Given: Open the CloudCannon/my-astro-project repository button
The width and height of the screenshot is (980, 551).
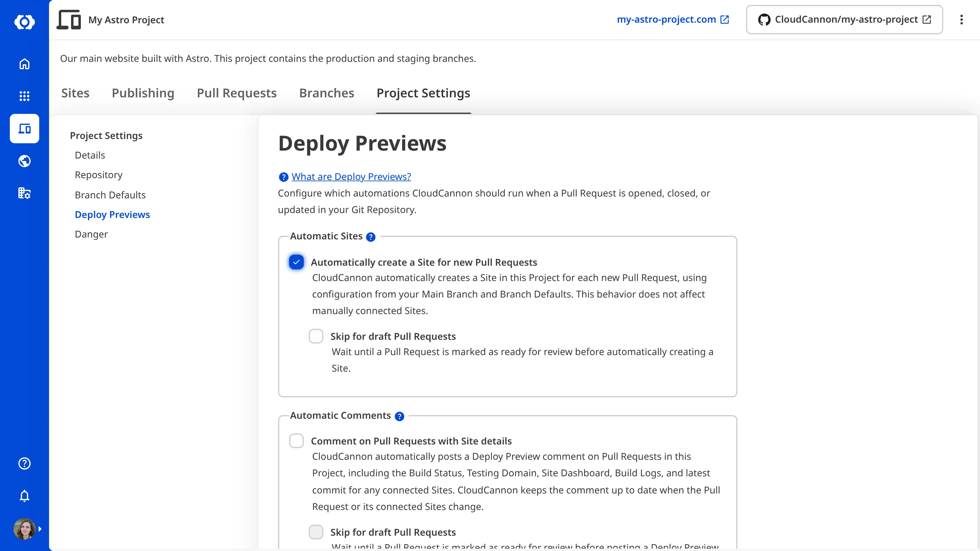Looking at the screenshot, I should click(844, 19).
